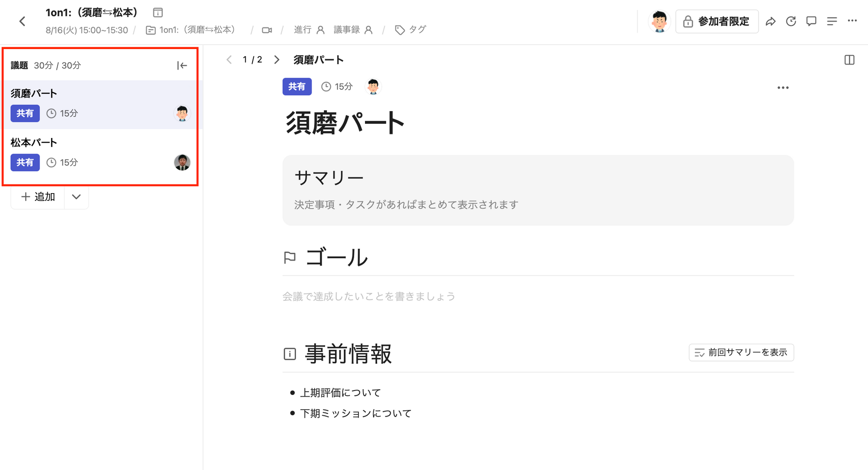Toggle the 参加者限定 access setting
868x470 pixels.
click(x=717, y=21)
